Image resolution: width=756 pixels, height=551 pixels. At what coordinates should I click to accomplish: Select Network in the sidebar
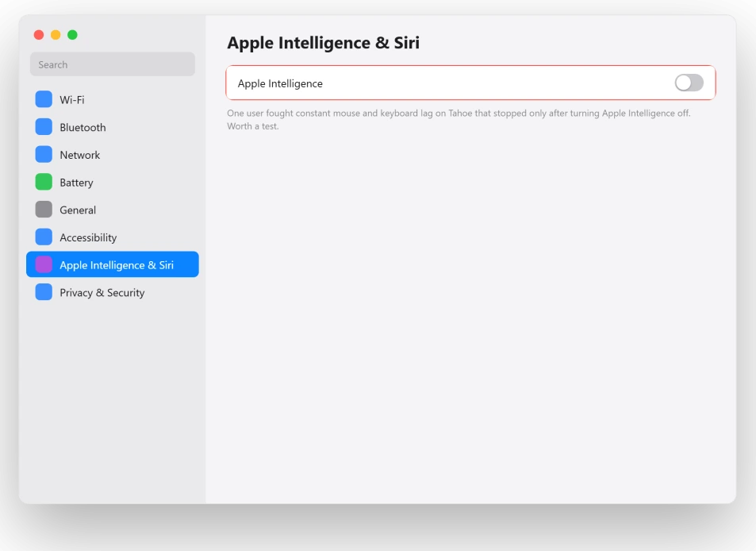[113, 154]
